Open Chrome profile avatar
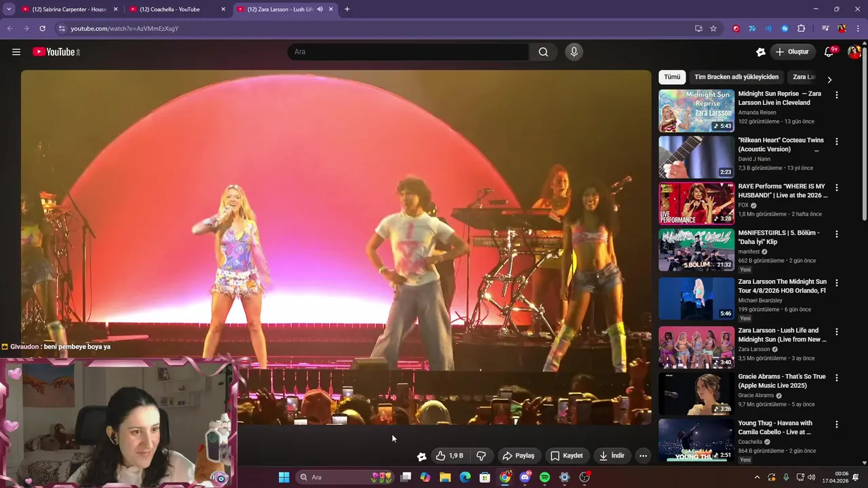The image size is (868, 488). tap(842, 28)
